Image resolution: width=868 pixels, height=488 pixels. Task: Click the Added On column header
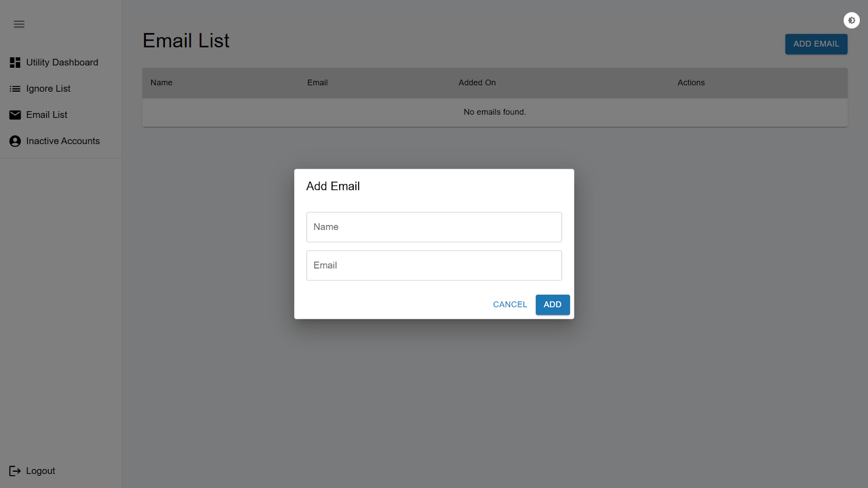pyautogui.click(x=477, y=82)
